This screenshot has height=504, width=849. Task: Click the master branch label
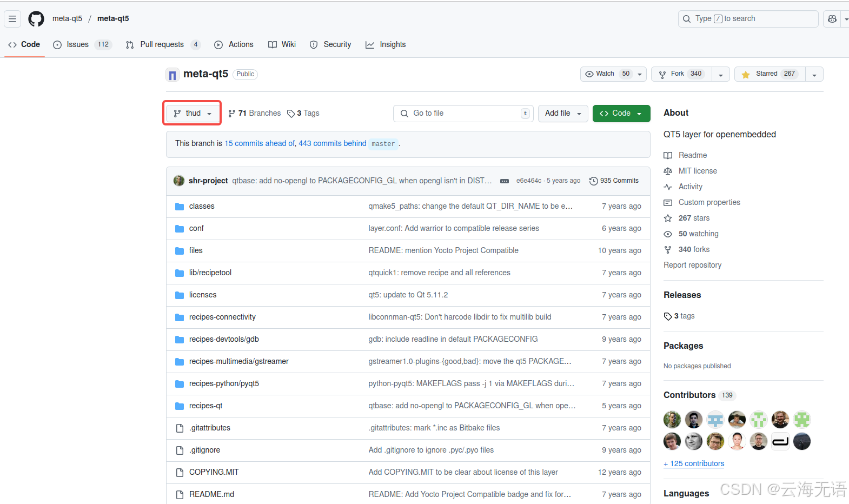coord(383,144)
